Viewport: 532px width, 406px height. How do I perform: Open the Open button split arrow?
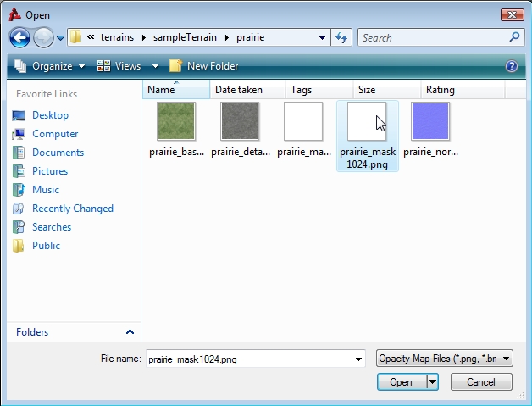point(432,382)
